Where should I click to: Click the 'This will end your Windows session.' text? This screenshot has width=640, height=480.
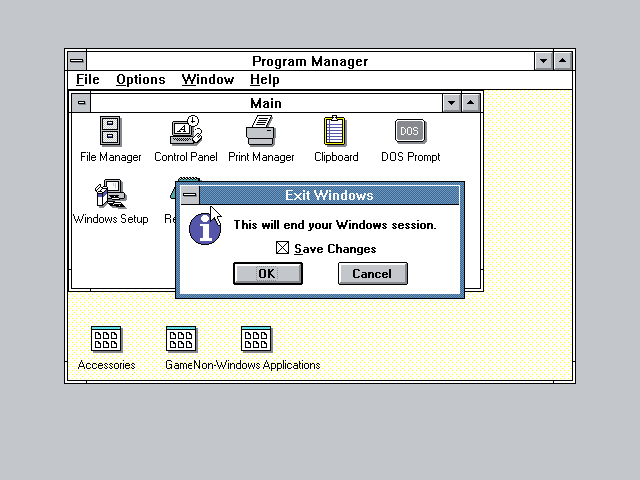pyautogui.click(x=335, y=225)
